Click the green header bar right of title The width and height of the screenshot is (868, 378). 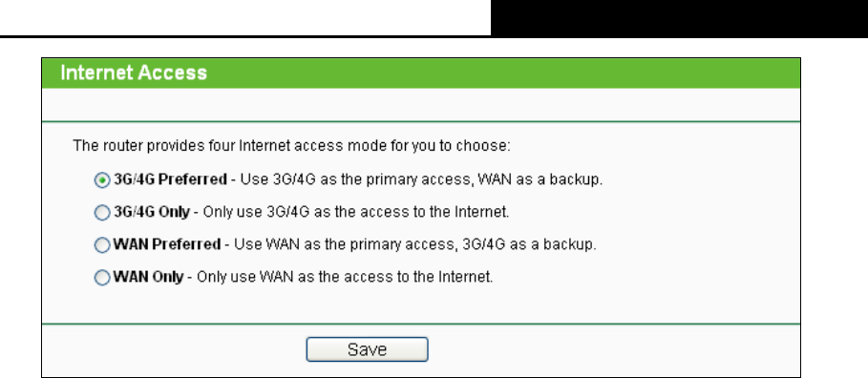(x=502, y=73)
